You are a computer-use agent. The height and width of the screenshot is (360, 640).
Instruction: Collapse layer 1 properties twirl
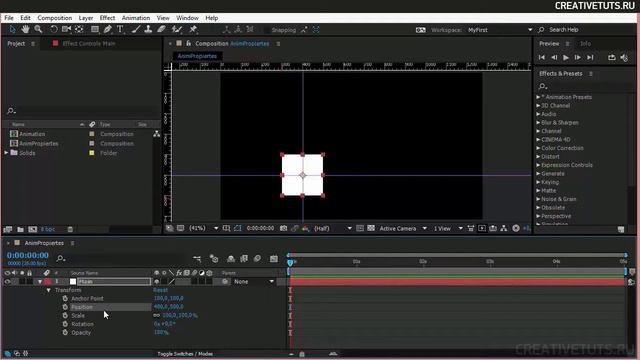[x=40, y=282]
